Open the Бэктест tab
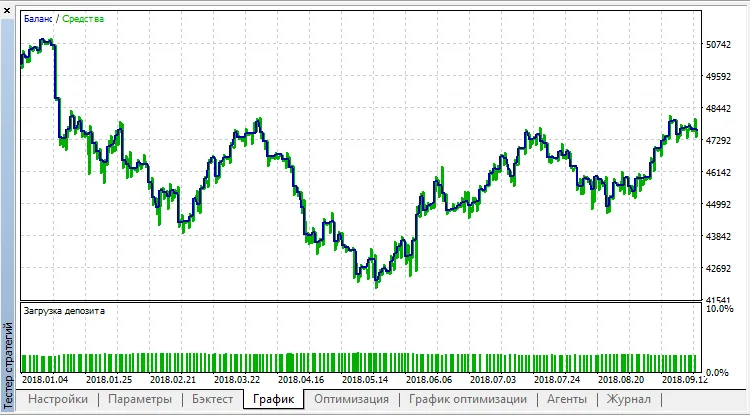The image size is (750, 416). pyautogui.click(x=212, y=399)
